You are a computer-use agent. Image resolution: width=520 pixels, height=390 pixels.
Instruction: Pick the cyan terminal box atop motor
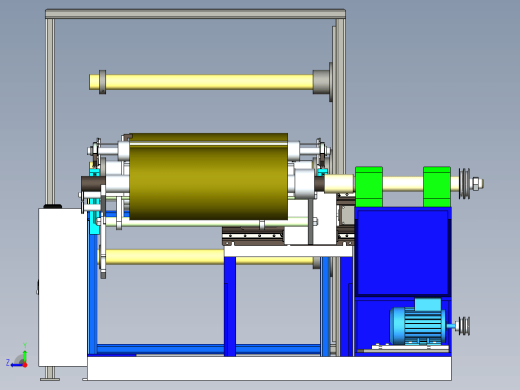point(428,305)
